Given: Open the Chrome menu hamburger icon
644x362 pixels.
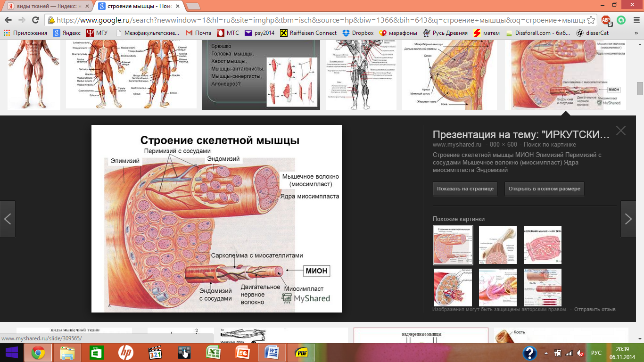Looking at the screenshot, I should point(635,20).
